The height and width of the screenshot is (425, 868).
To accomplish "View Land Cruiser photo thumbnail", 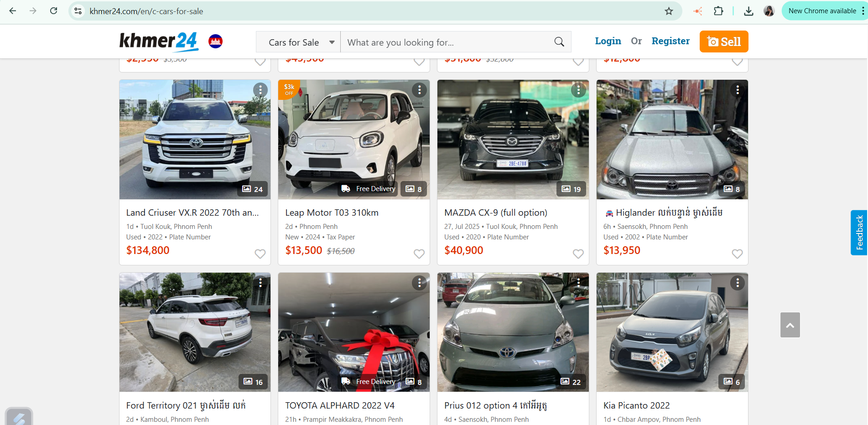I will pyautogui.click(x=195, y=139).
